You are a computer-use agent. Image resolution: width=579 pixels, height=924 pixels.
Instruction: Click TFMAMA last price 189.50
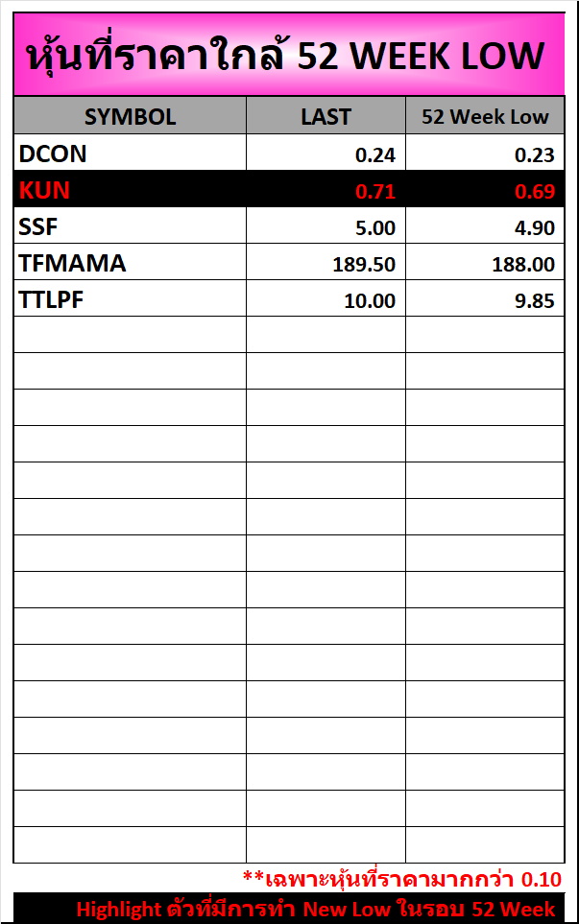pyautogui.click(x=364, y=264)
